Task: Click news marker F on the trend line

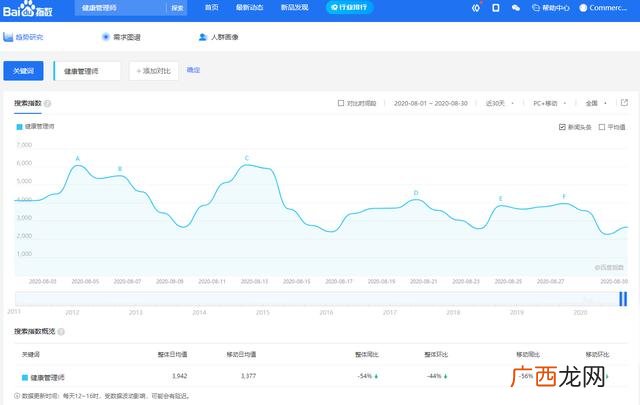Action: pyautogui.click(x=564, y=196)
